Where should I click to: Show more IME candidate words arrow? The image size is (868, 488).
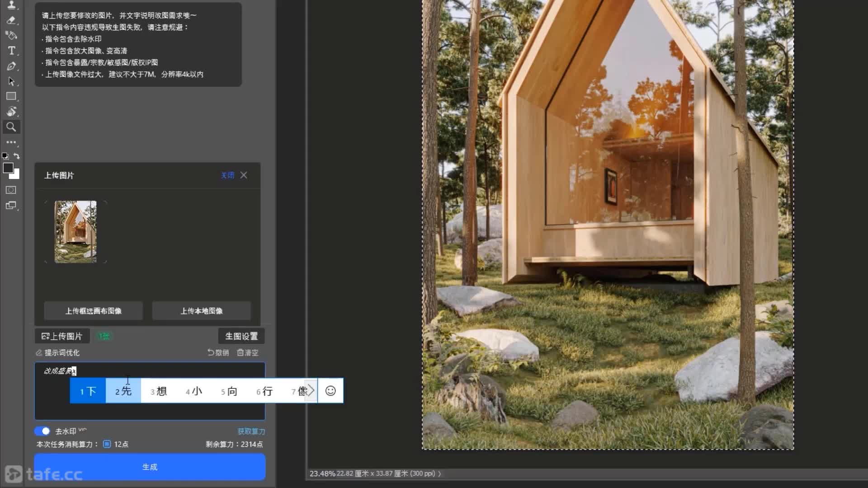pyautogui.click(x=311, y=390)
